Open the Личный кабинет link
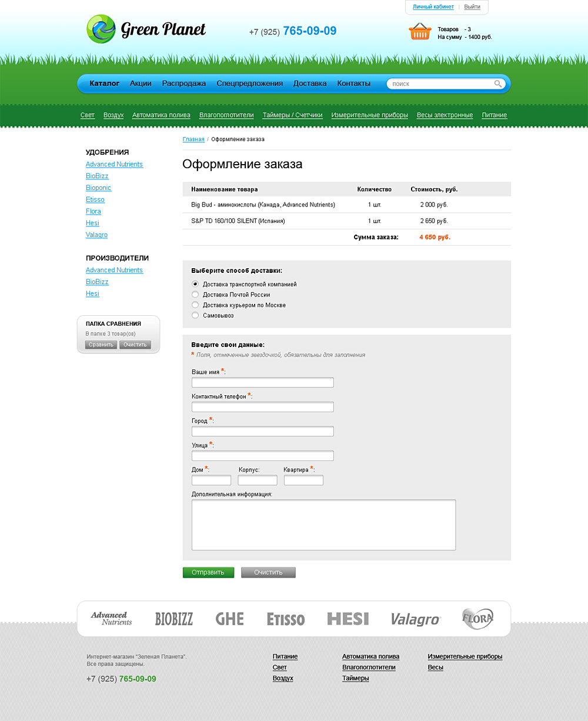 (x=433, y=7)
